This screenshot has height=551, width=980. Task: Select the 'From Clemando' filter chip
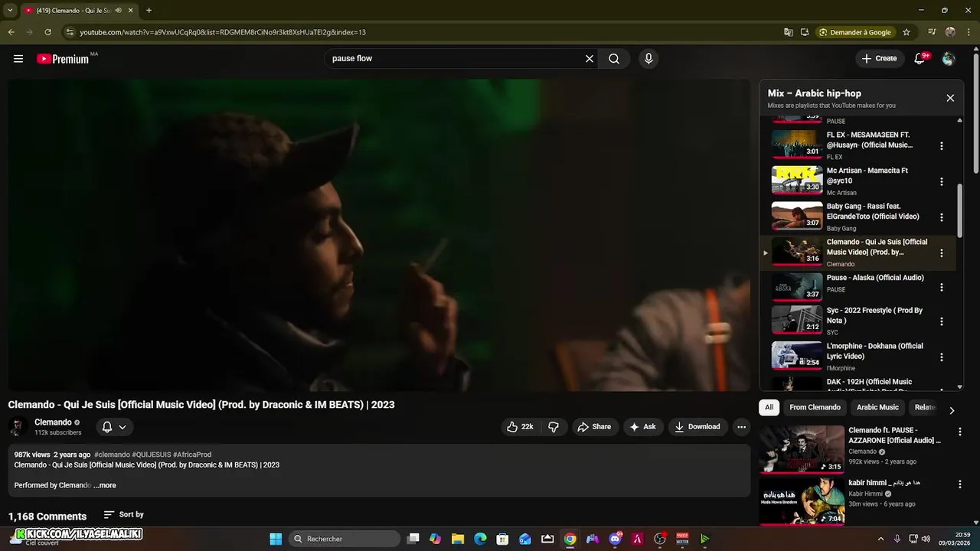tap(815, 407)
